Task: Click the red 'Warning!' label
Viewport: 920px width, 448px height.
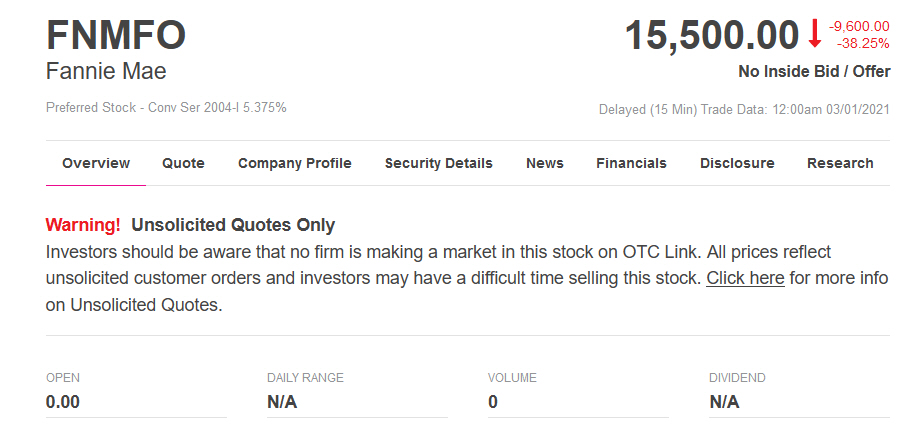Action: (x=83, y=225)
